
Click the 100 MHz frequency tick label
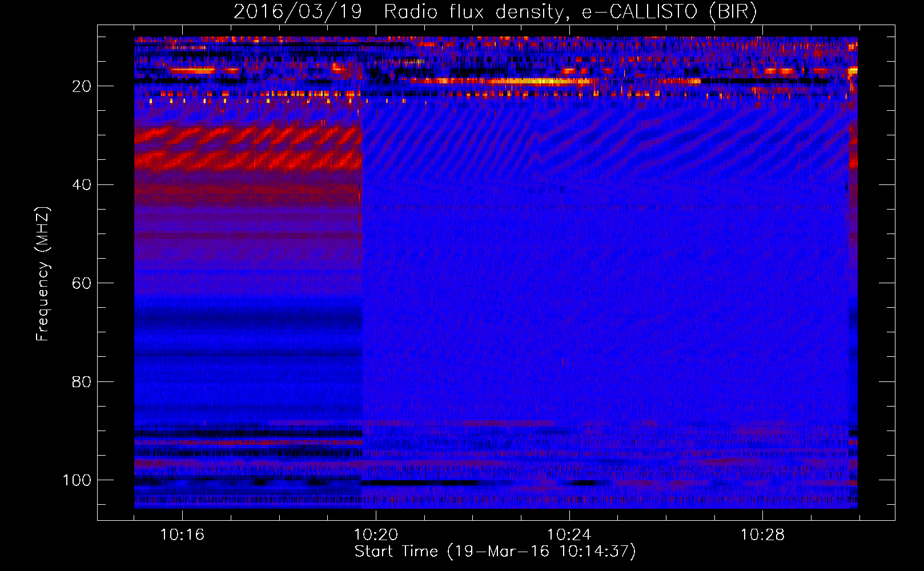[77, 480]
